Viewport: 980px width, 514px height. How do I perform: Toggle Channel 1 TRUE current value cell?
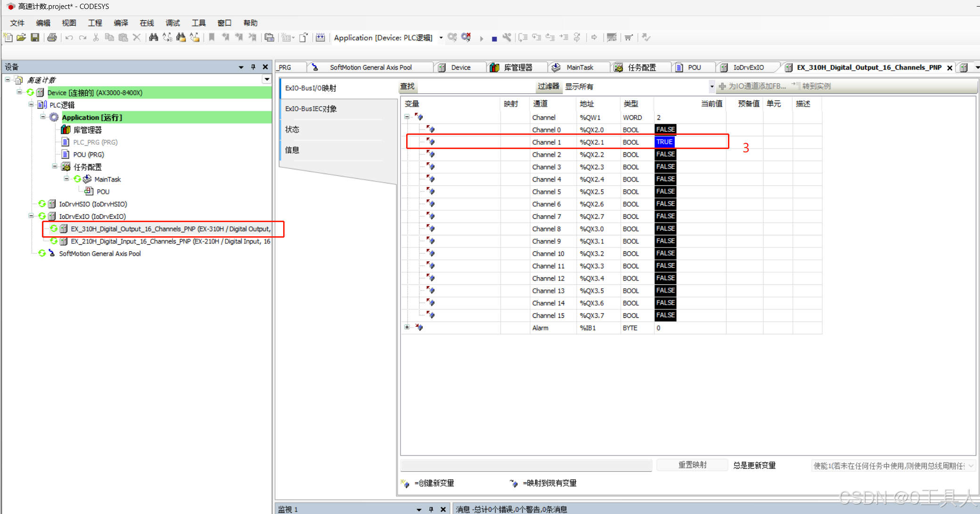point(665,142)
